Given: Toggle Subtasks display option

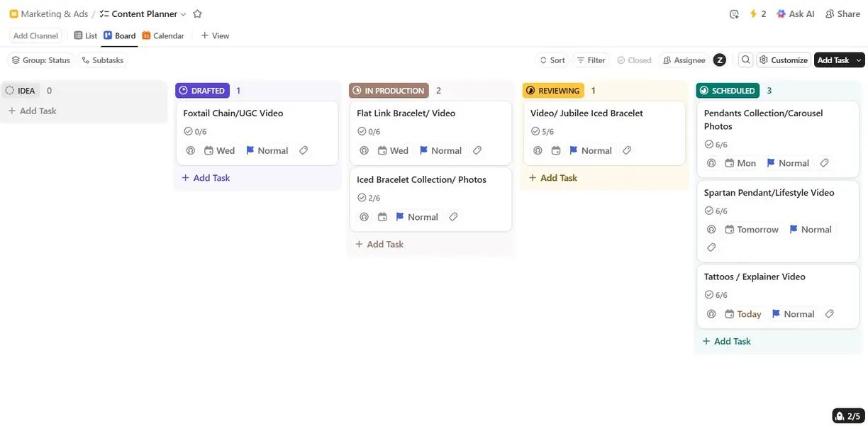Looking at the screenshot, I should pyautogui.click(x=103, y=60).
